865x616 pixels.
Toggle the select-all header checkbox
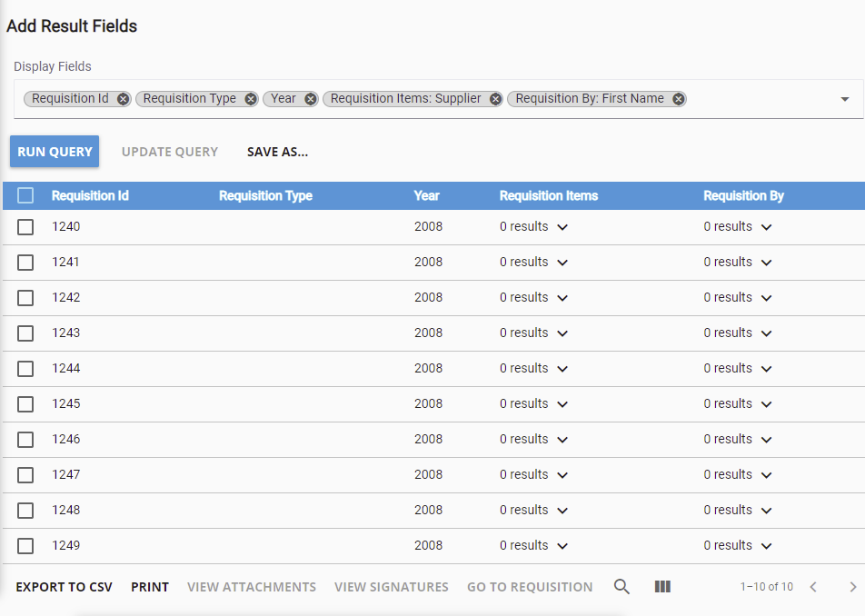click(25, 195)
